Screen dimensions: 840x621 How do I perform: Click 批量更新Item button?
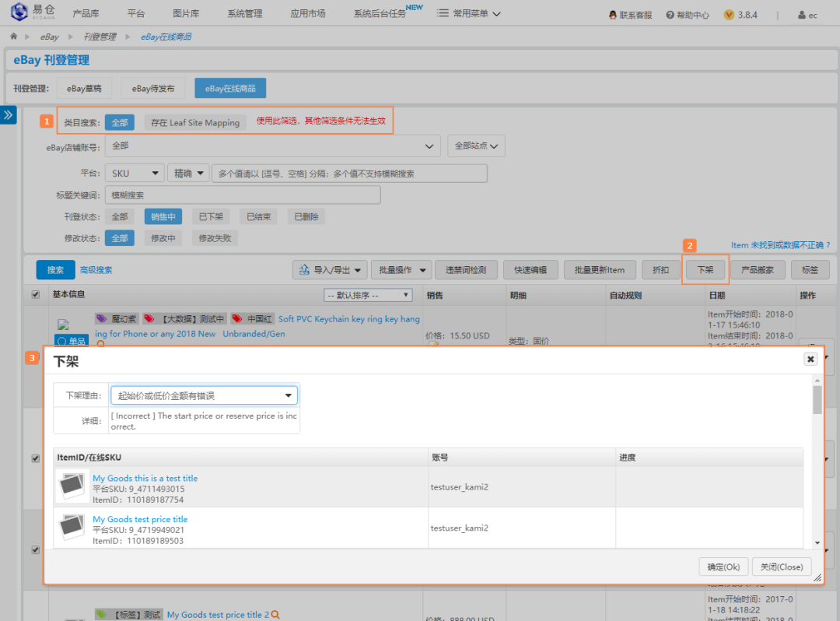coord(600,269)
